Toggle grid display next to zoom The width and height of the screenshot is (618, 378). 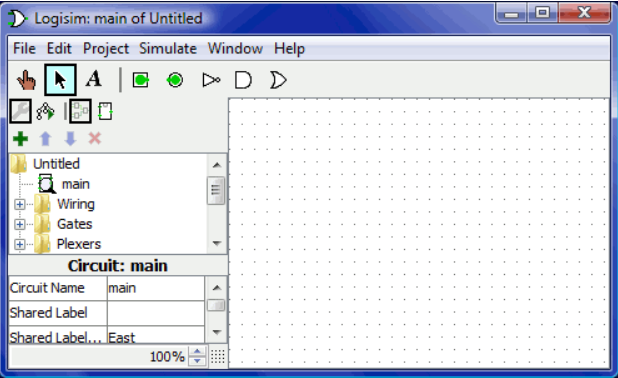tap(218, 356)
